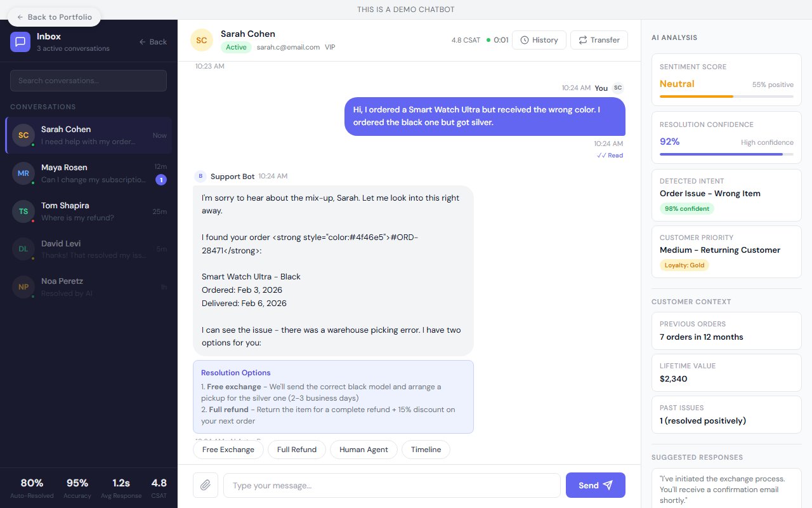Click the transfer arrows icon beside Transfer
Screen dimensions: 812x508
[x=582, y=40]
